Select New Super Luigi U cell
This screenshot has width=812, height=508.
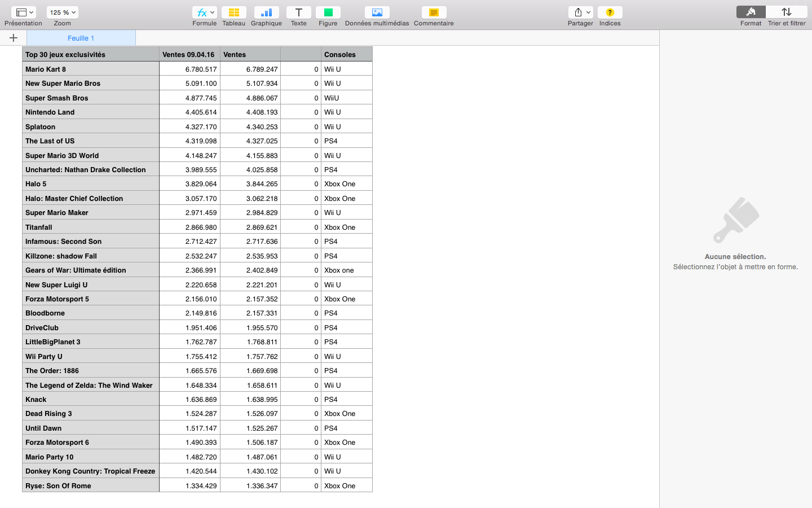pos(91,284)
